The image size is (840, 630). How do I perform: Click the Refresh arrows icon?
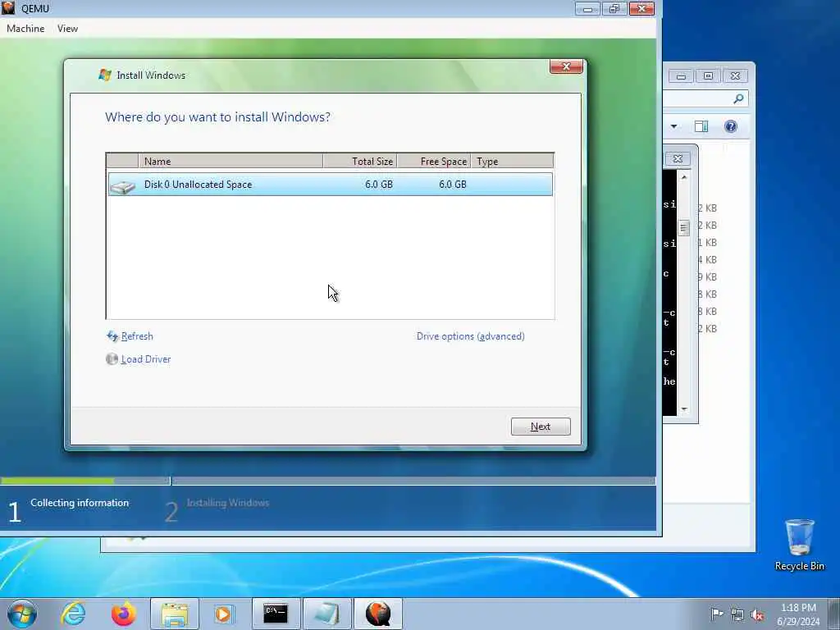[x=112, y=336]
